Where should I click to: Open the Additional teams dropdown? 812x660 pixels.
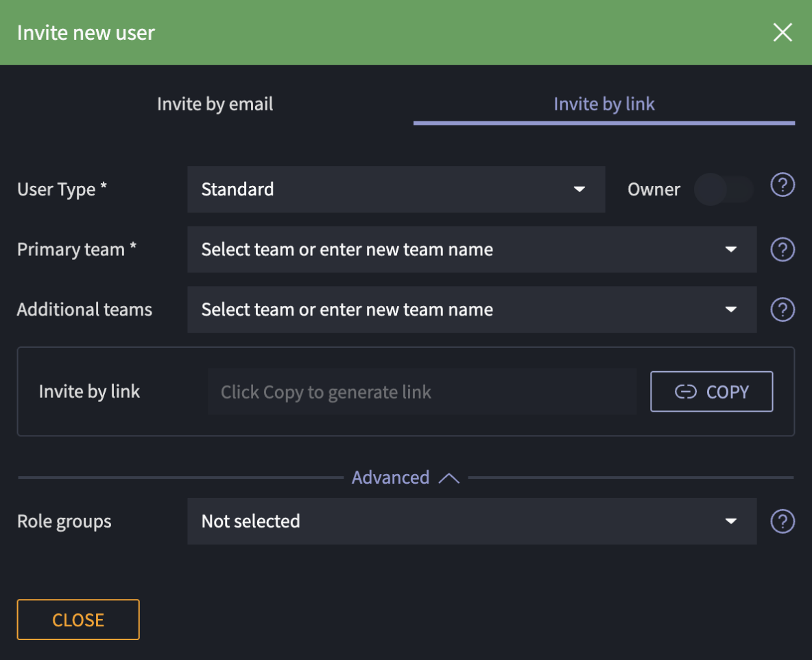pyautogui.click(x=471, y=310)
